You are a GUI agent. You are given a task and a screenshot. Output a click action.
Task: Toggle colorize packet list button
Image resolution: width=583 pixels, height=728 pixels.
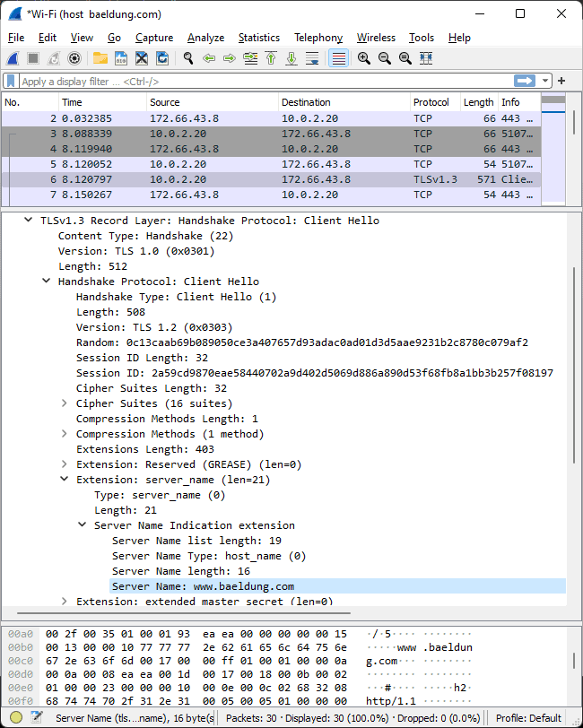338,58
